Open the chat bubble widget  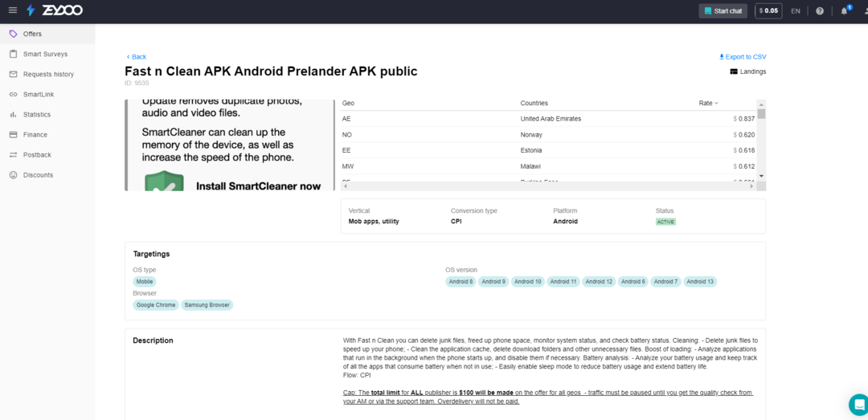858,404
